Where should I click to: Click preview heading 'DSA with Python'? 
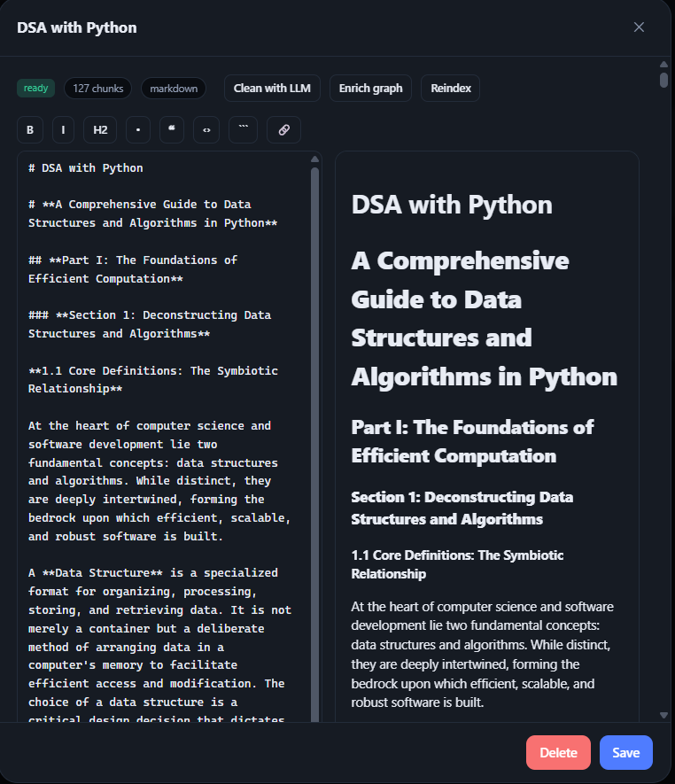click(452, 205)
